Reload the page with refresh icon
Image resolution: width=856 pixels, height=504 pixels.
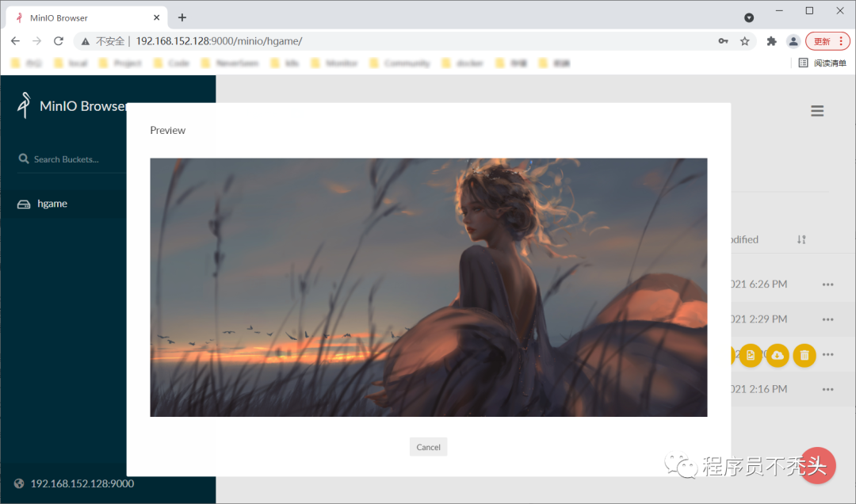(59, 41)
